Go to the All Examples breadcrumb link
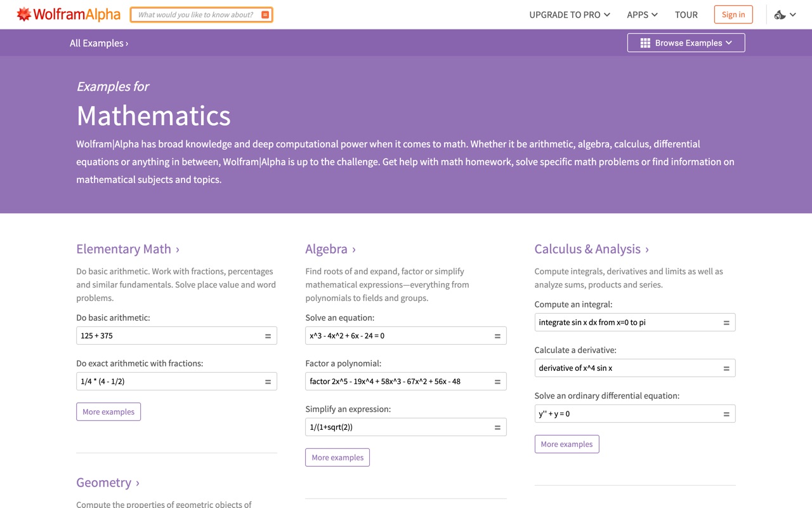This screenshot has width=812, height=508. [x=99, y=43]
